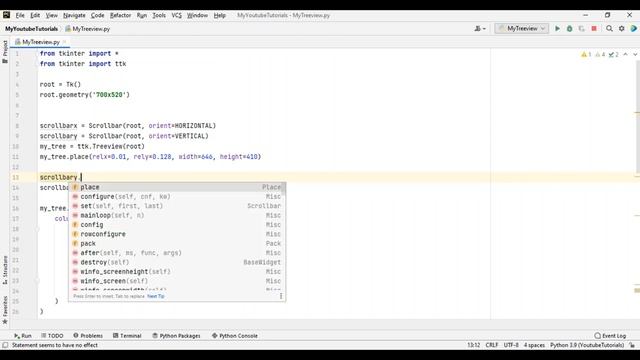Screen dimensions: 640x360
Task: Click the typo check count indicator
Action: pos(613,54)
